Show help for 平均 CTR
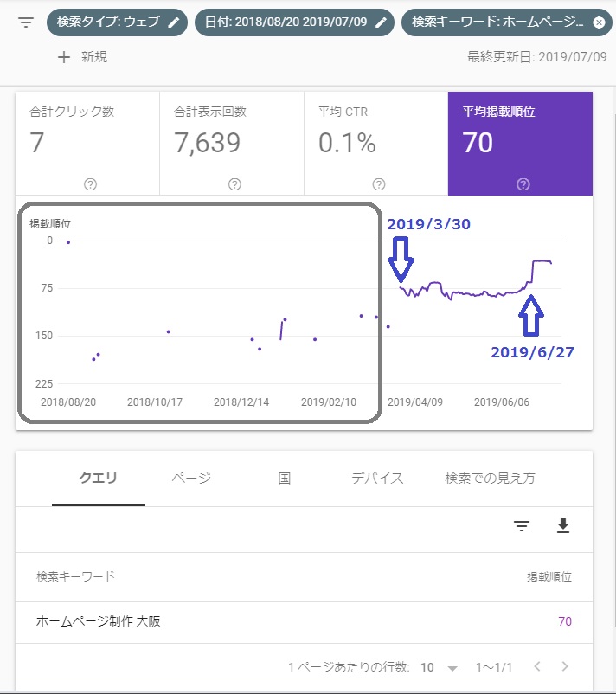 click(x=378, y=183)
